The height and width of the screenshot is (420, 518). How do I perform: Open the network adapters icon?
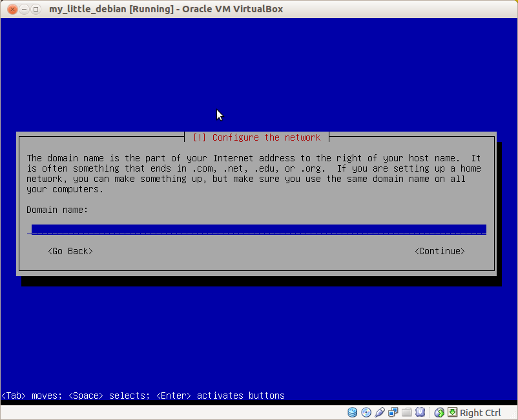(x=393, y=412)
